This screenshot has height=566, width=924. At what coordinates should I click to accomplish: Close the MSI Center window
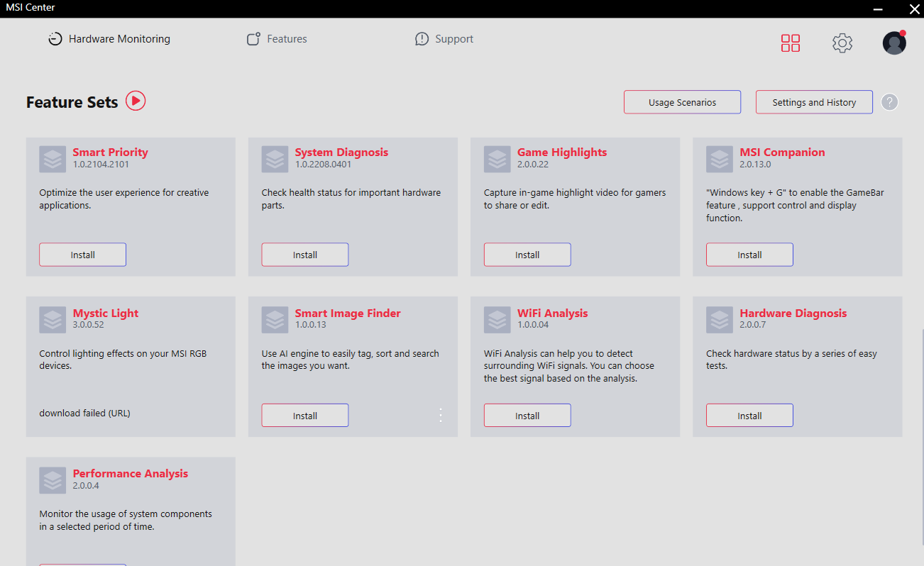coord(915,9)
